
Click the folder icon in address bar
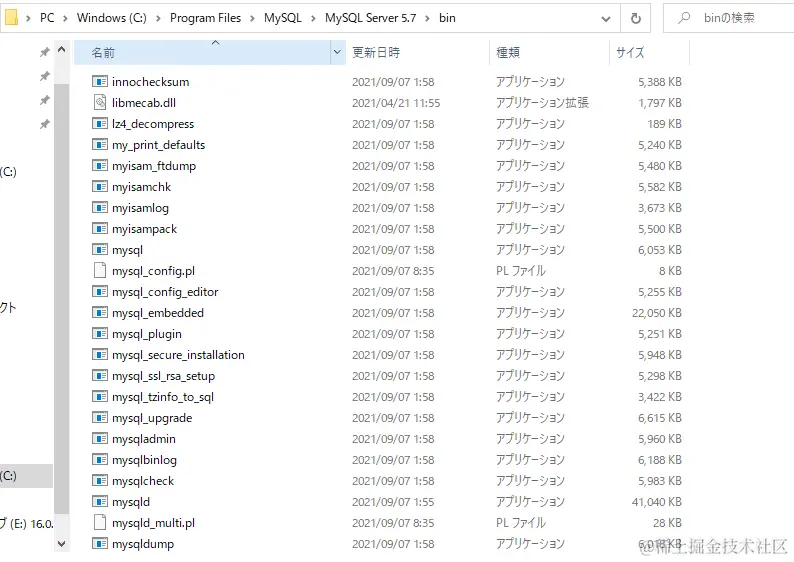[x=11, y=18]
